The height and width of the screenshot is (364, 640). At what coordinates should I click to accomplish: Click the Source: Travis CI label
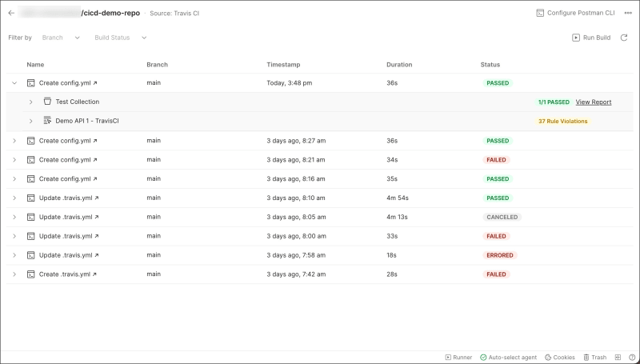(x=174, y=13)
